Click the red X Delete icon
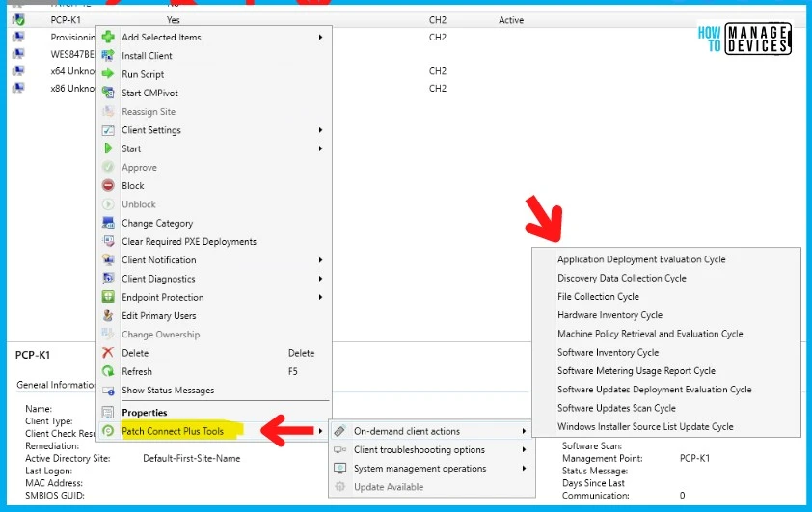This screenshot has height=512, width=812. pos(108,353)
